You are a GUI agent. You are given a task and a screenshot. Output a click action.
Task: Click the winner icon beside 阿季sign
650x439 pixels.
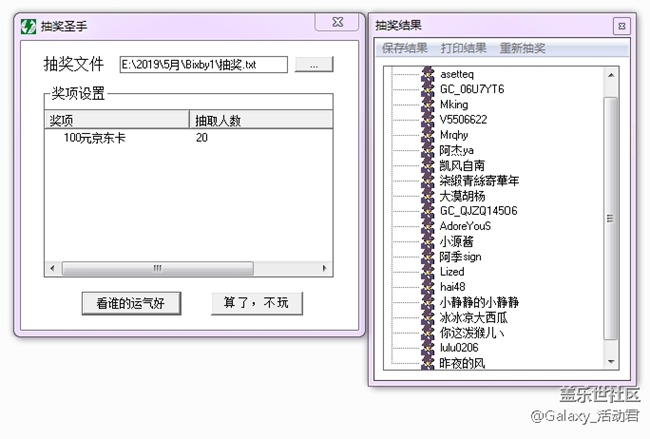click(x=428, y=257)
